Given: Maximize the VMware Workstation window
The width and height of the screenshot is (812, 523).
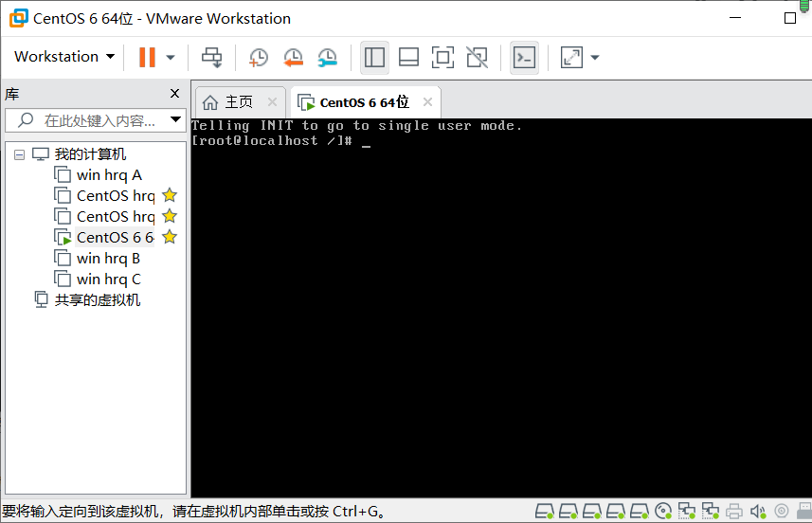Looking at the screenshot, I should [790, 18].
